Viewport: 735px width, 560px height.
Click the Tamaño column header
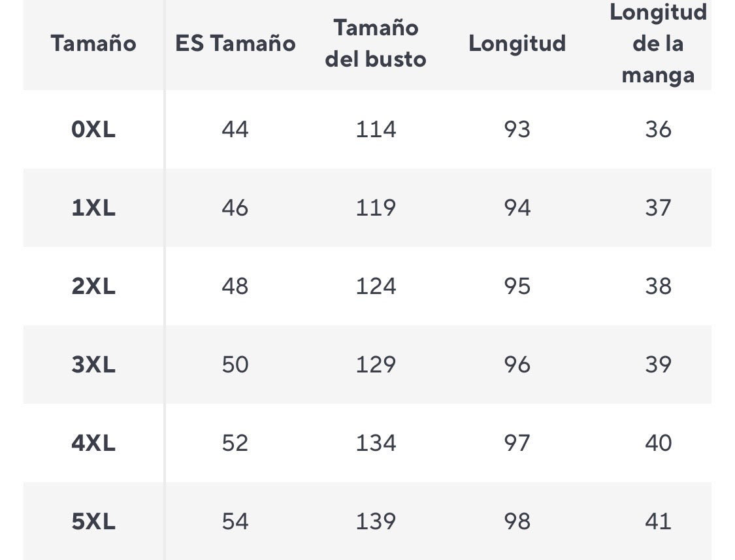93,44
